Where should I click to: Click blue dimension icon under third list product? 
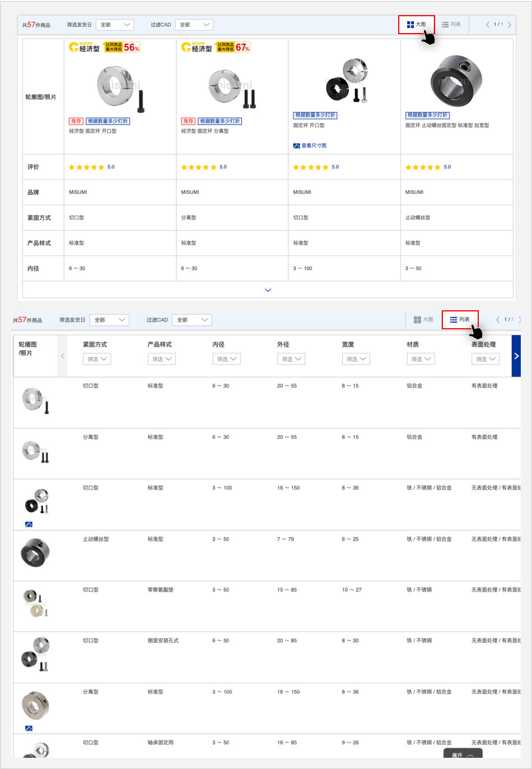tap(29, 525)
